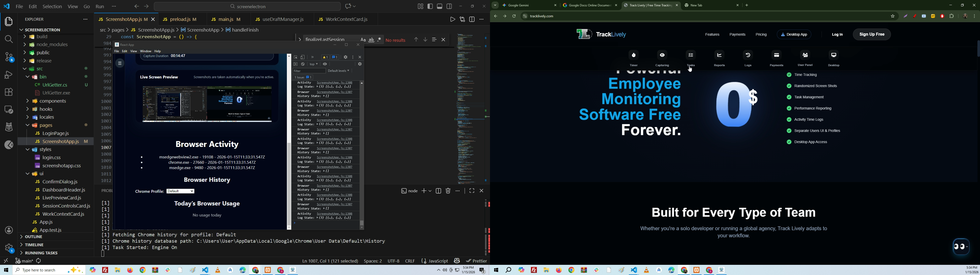Screen dimensions: 980x275
Task: Click the Pricing link in site header
Action: coord(761,35)
